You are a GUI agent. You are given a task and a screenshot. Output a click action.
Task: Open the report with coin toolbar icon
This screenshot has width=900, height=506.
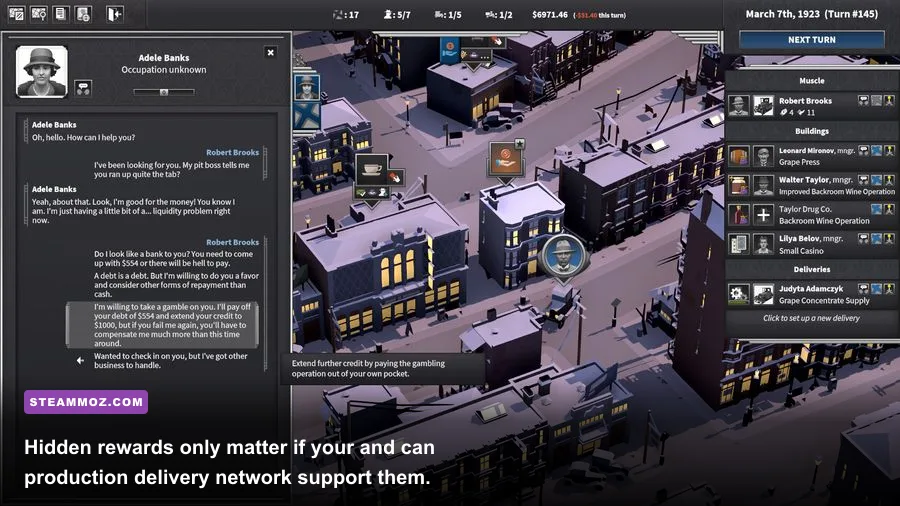[x=83, y=14]
